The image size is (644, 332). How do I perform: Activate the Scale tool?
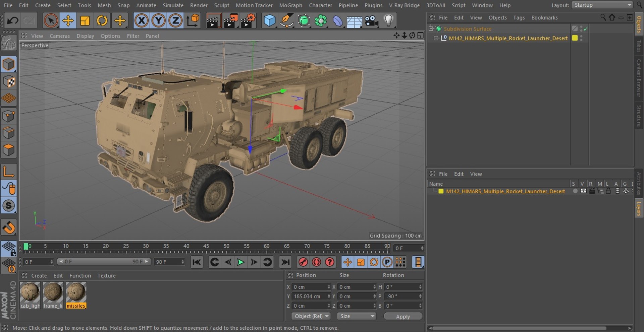point(85,21)
